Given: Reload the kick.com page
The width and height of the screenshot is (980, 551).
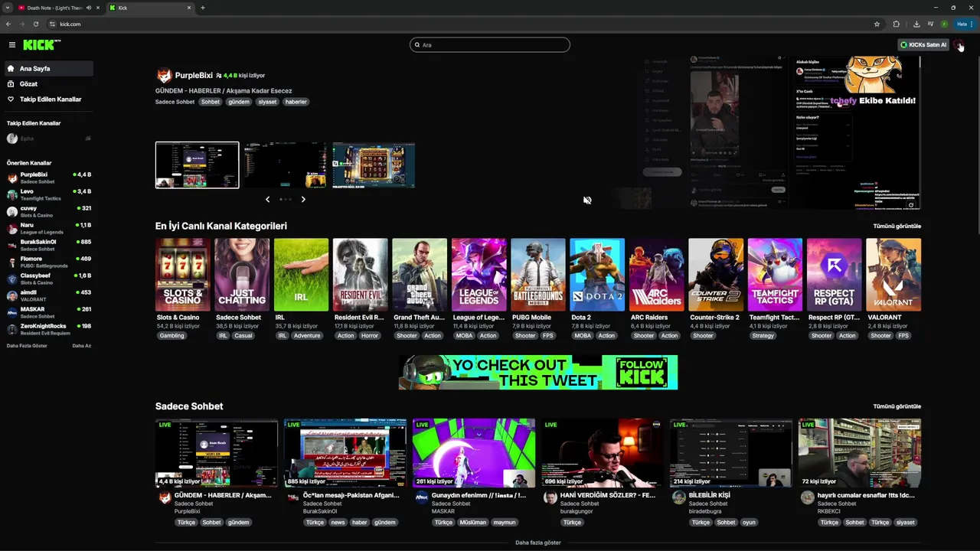Looking at the screenshot, I should (x=35, y=24).
